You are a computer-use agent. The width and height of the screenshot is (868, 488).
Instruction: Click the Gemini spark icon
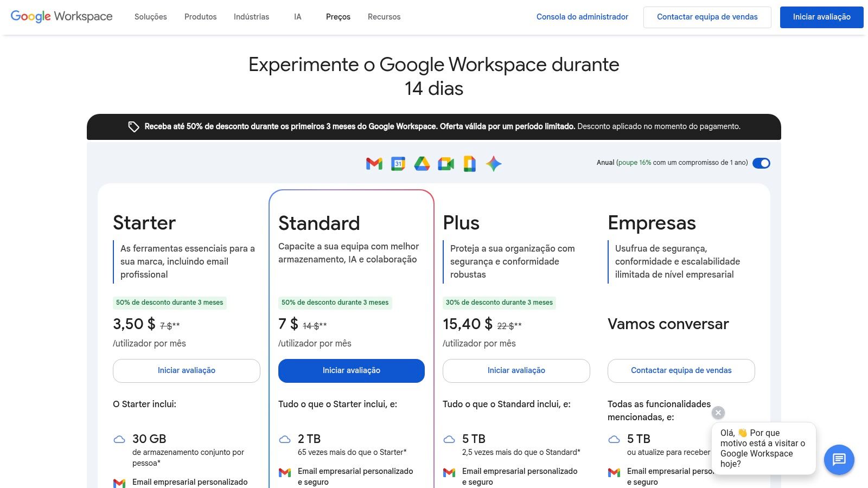coord(494,163)
